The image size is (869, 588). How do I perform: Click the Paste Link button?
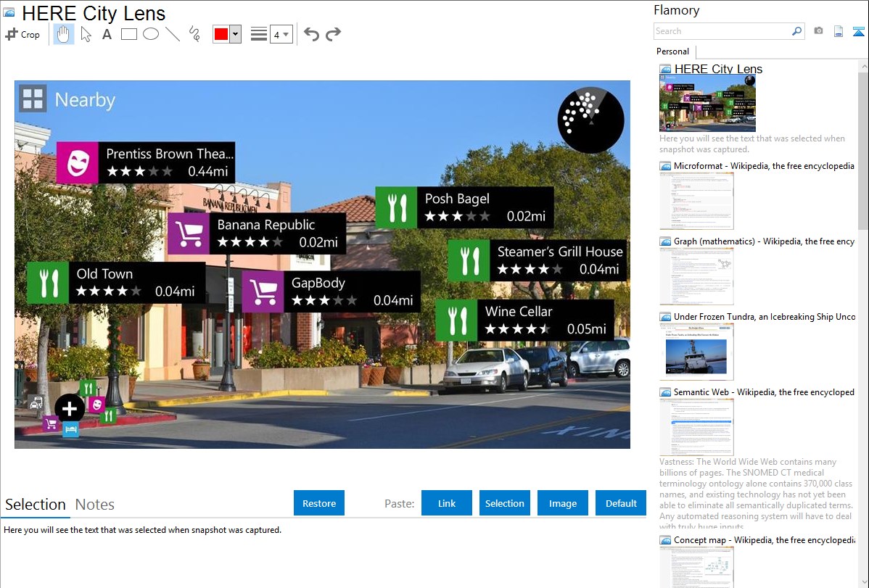(447, 503)
